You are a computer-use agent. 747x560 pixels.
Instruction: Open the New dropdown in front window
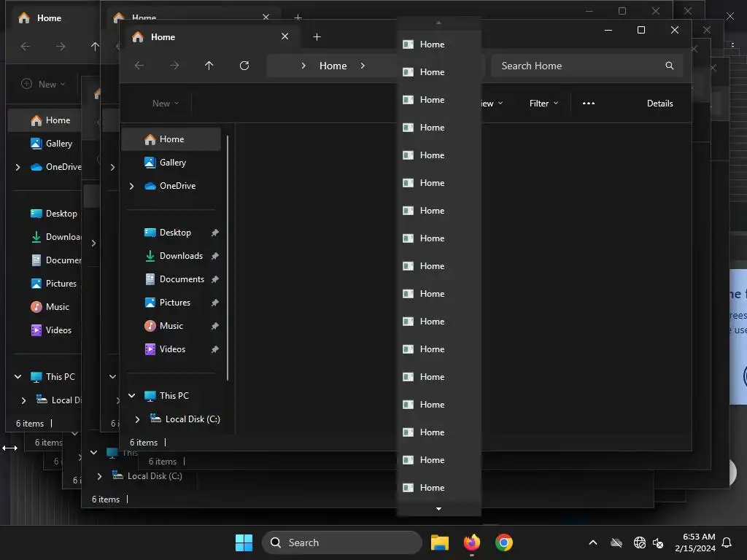[x=166, y=104]
